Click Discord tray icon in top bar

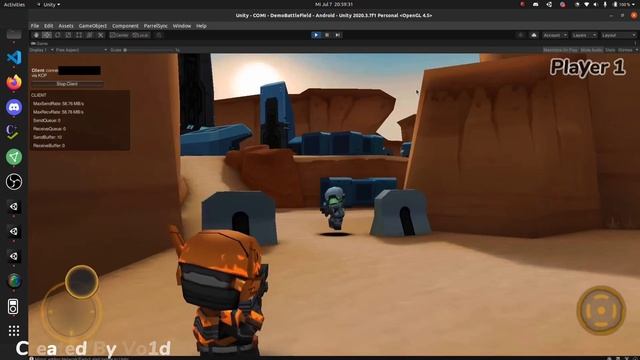536,4
